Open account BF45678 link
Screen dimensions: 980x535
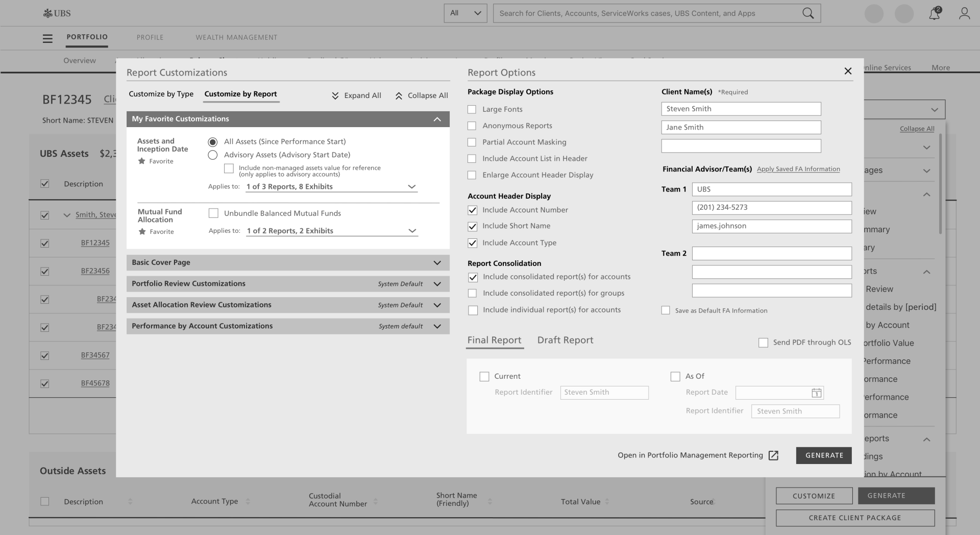pyautogui.click(x=95, y=383)
